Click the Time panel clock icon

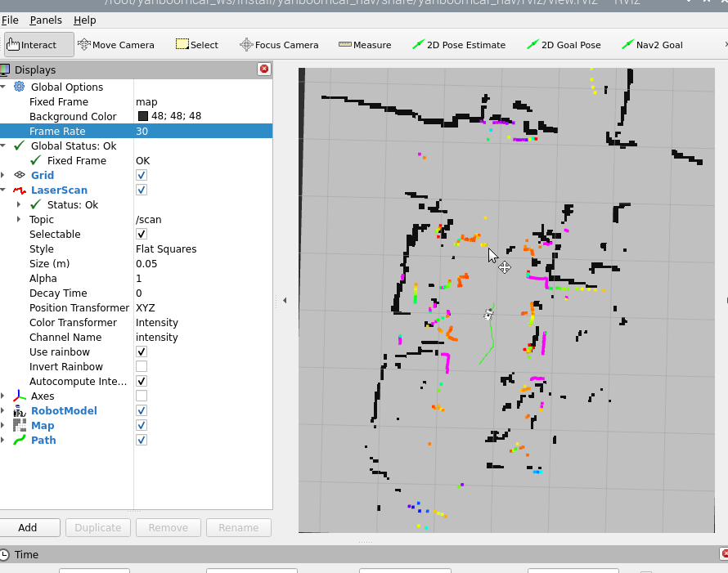tap(4, 554)
